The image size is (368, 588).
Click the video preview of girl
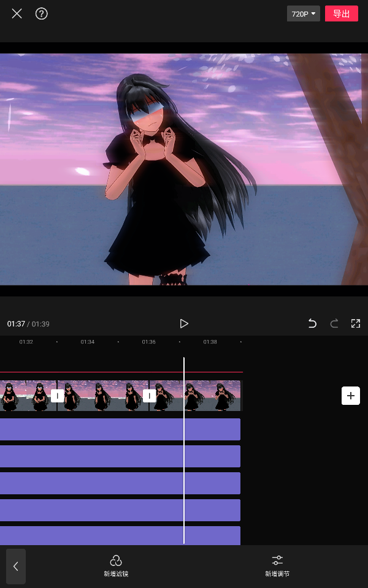(x=184, y=168)
